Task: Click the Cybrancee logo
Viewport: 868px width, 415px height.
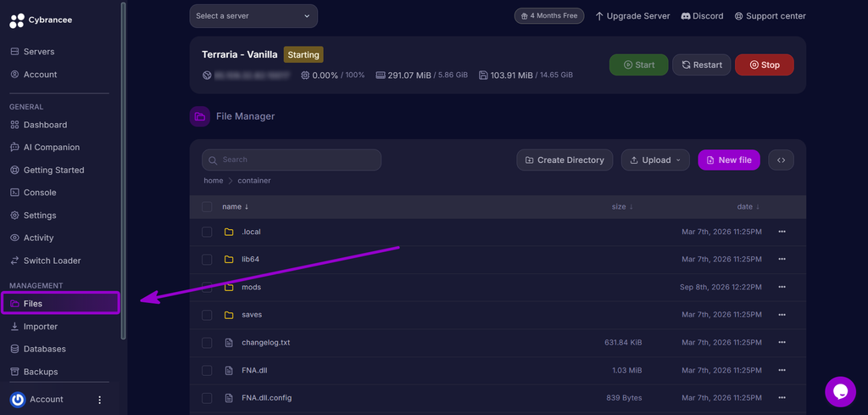Action: pos(41,20)
